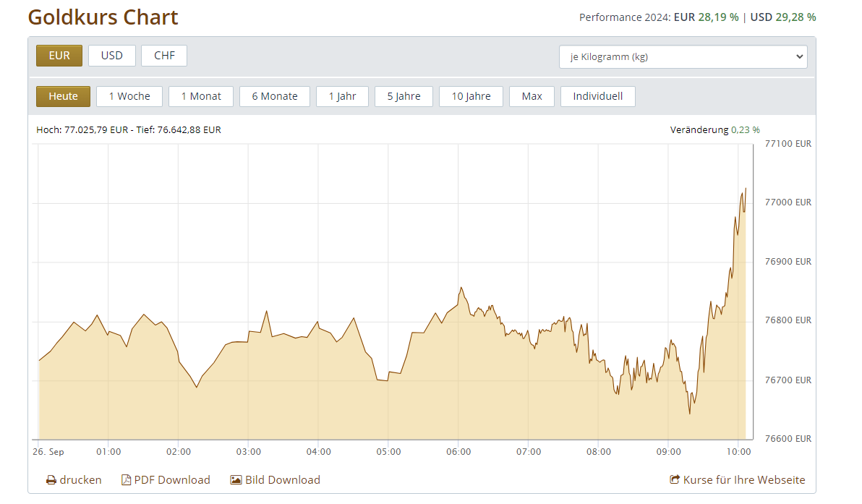862x504 pixels.
Task: Click the printer icon next to drucken
Action: click(x=51, y=480)
